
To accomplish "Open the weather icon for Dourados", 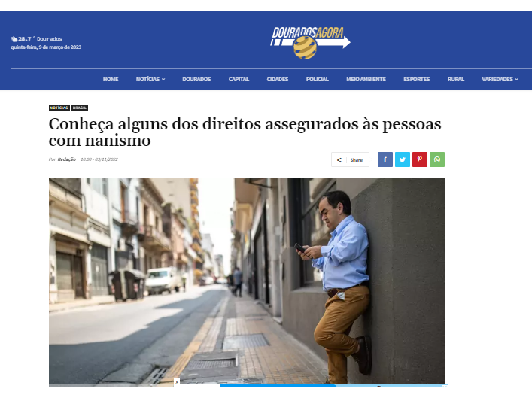I will pos(14,39).
